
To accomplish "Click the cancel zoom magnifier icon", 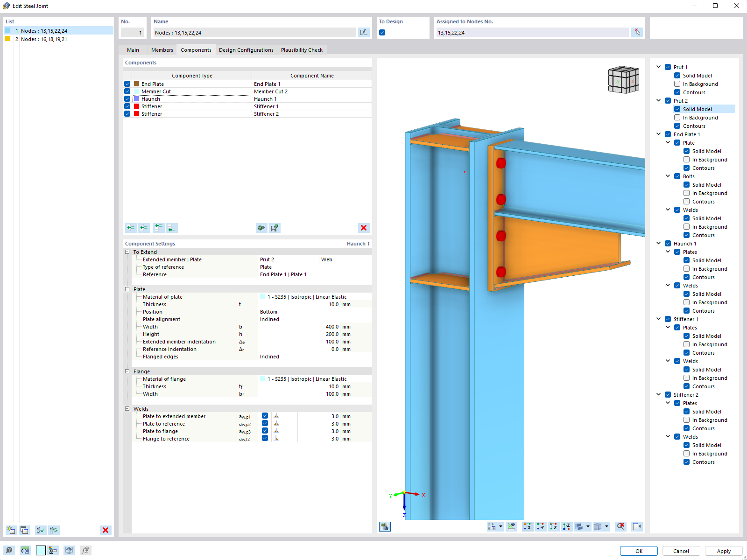I will (x=620, y=526).
